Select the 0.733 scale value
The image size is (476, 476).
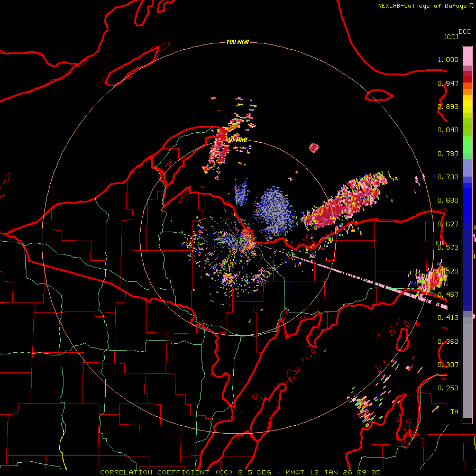tap(448, 177)
